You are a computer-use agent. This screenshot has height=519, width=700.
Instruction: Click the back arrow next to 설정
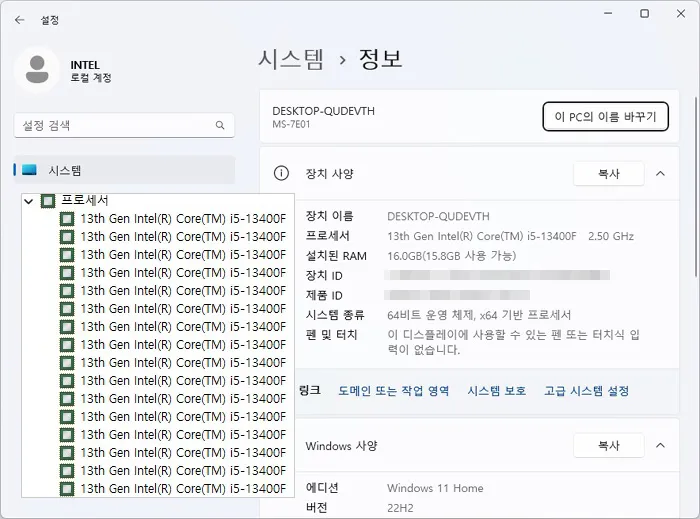pyautogui.click(x=19, y=20)
